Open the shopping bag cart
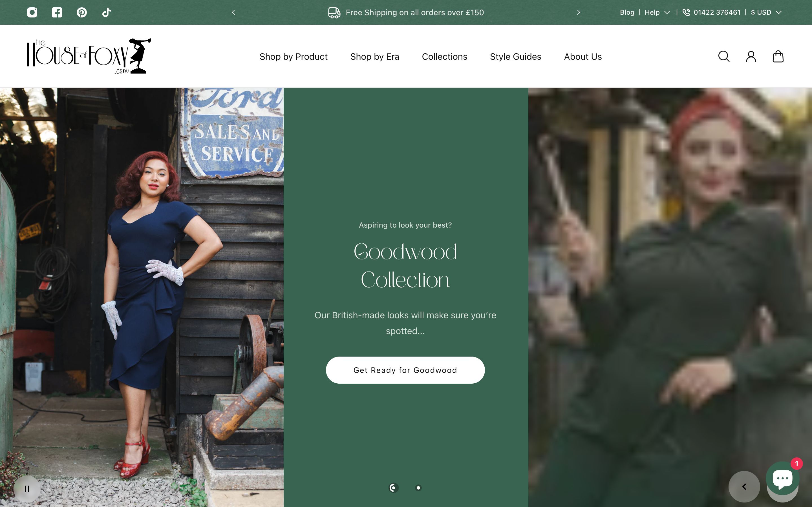The height and width of the screenshot is (507, 812). (778, 56)
